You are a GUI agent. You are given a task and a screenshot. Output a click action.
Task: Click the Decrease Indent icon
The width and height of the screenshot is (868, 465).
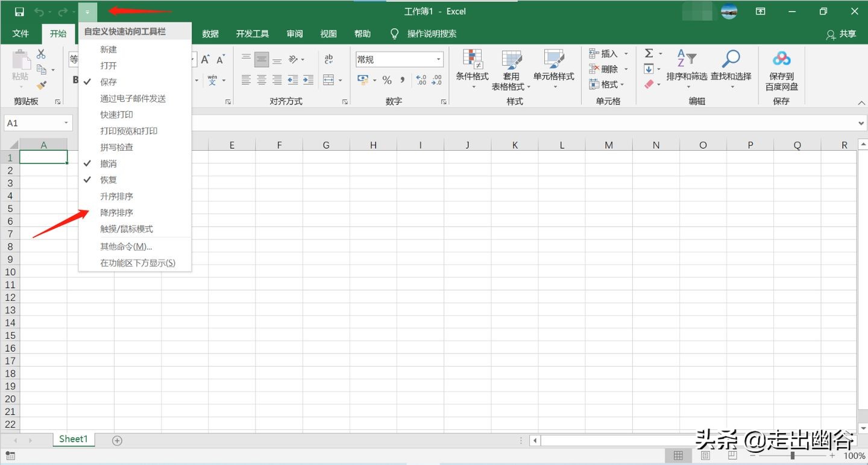click(x=293, y=80)
